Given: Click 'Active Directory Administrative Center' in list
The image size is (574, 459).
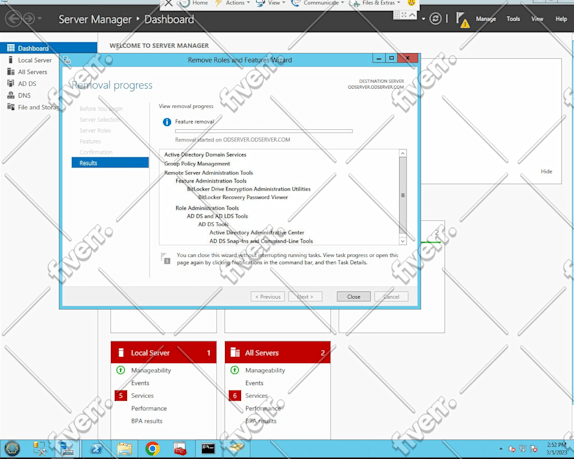Looking at the screenshot, I should tap(257, 232).
